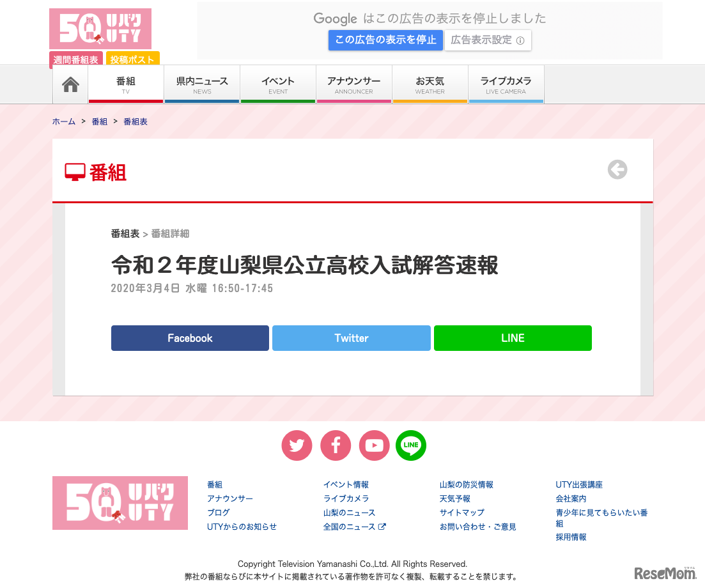Navigate to ホーム via the breadcrumb link
Screen dimensions: 705x588
pos(63,121)
